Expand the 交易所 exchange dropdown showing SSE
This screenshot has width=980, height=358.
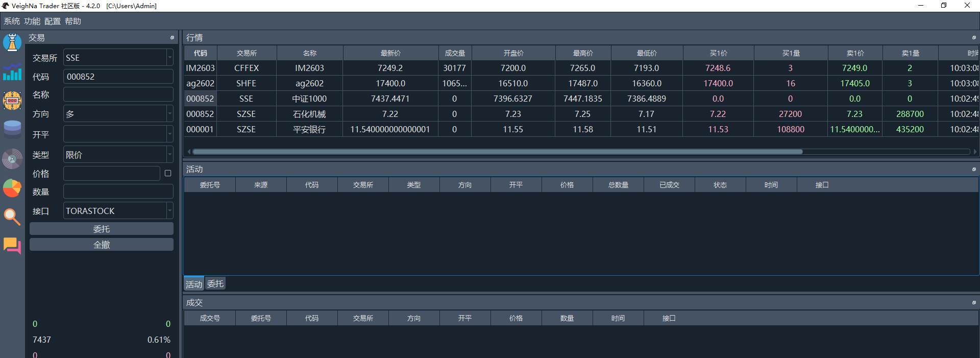(x=118, y=58)
